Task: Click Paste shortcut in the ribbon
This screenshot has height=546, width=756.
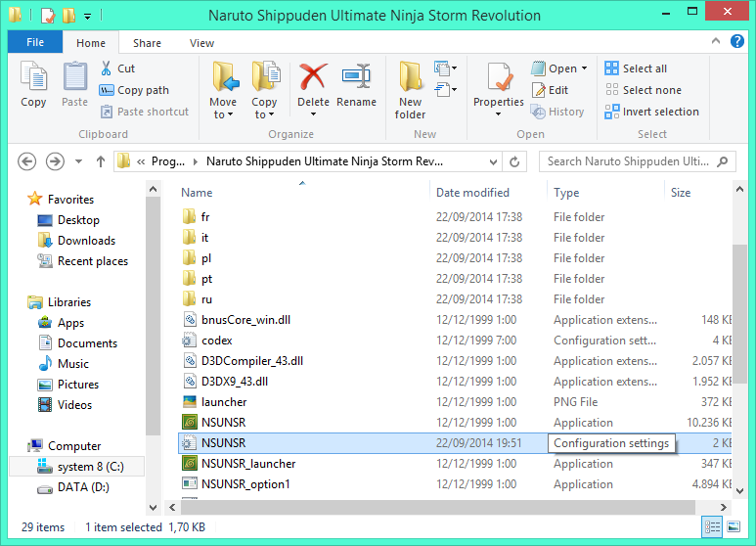Action: pos(144,112)
